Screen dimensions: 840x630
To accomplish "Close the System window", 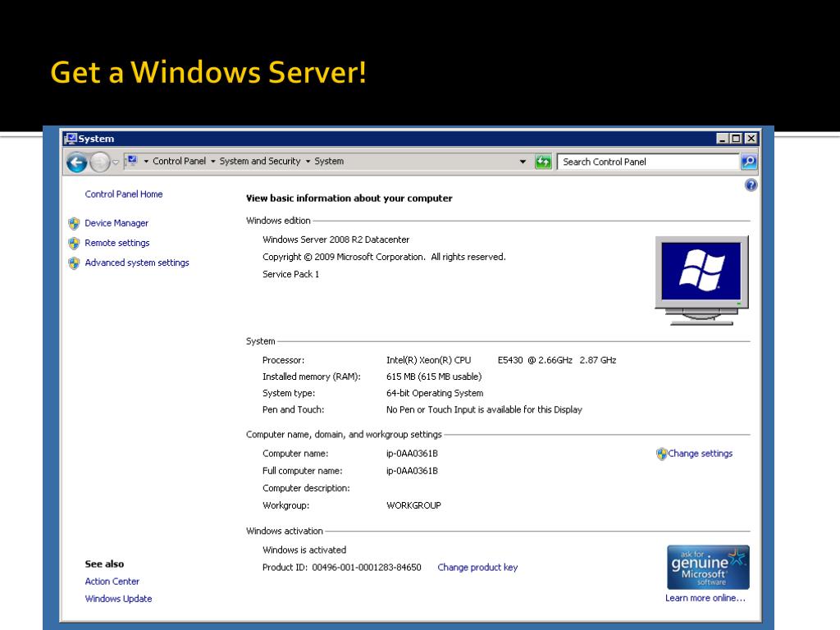I will pos(751,138).
